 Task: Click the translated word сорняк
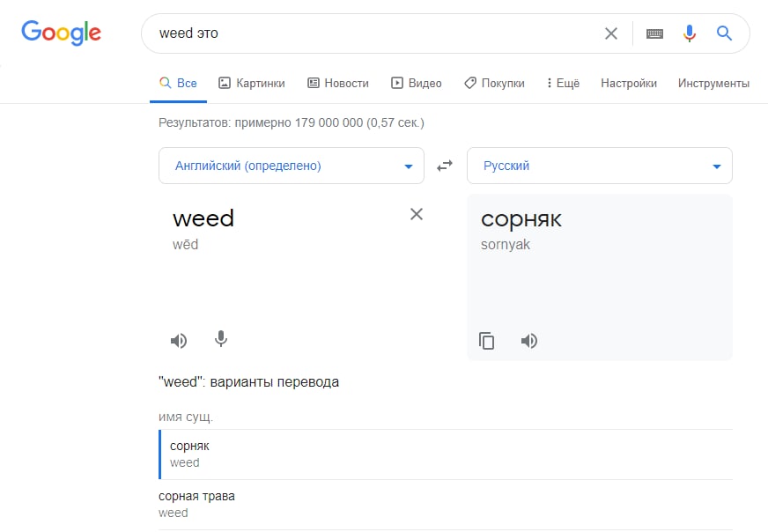521,219
